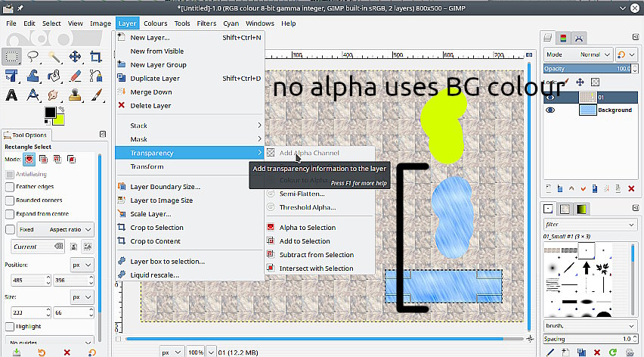Screen dimensions: 644x357
Task: Select the Paintbrush tool
Action: click(x=96, y=95)
